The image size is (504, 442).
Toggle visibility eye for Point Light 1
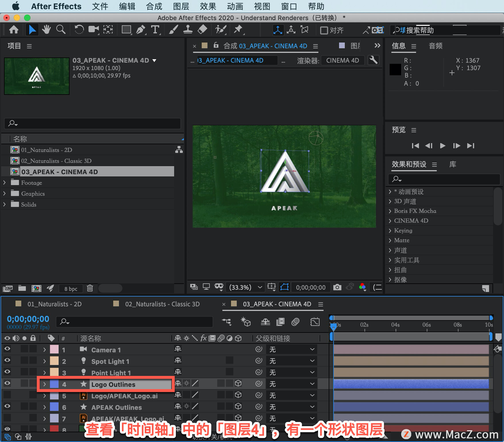[x=7, y=372]
